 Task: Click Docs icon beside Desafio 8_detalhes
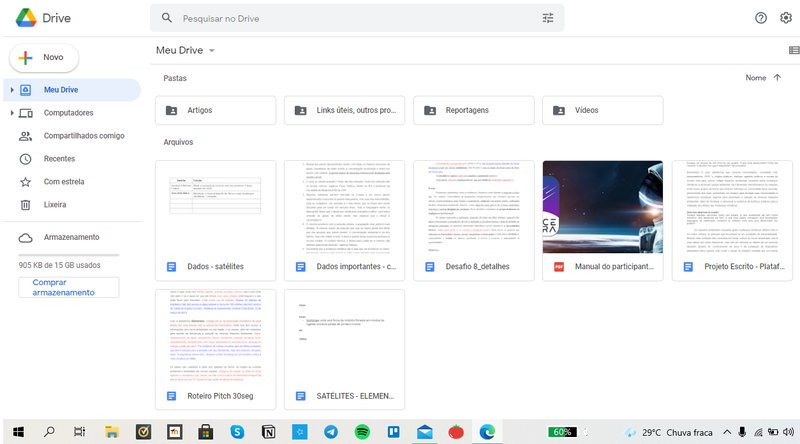[430, 267]
